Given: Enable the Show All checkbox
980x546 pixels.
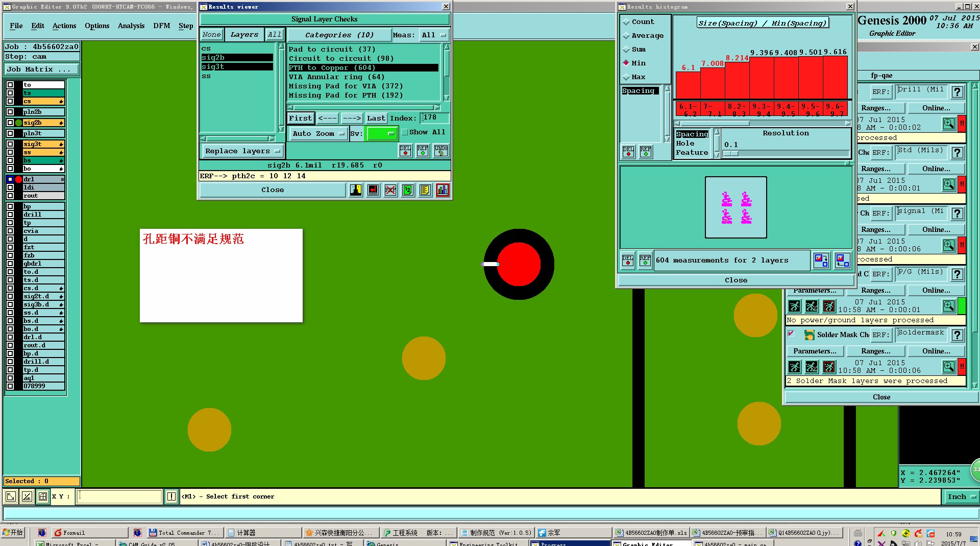Looking at the screenshot, I should click(405, 132).
